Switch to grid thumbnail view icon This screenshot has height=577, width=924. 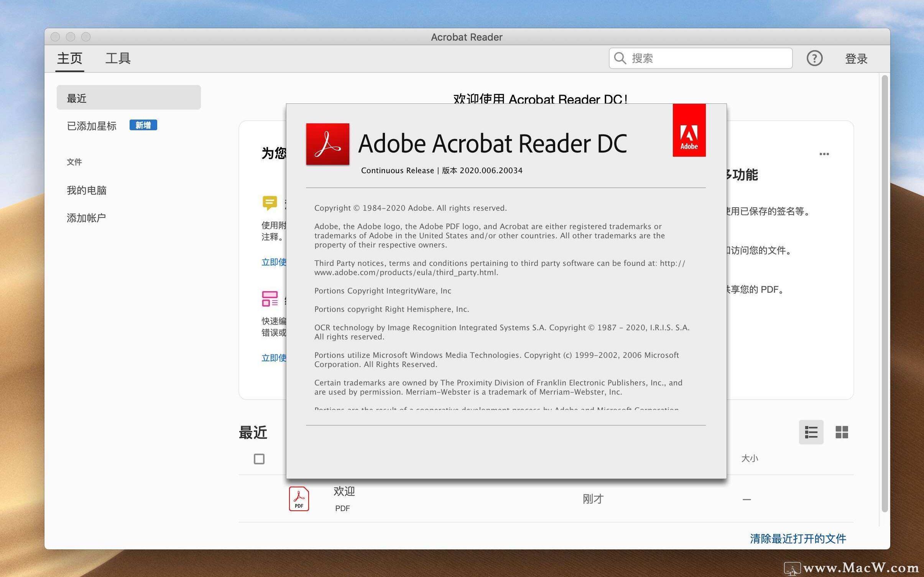click(x=842, y=432)
